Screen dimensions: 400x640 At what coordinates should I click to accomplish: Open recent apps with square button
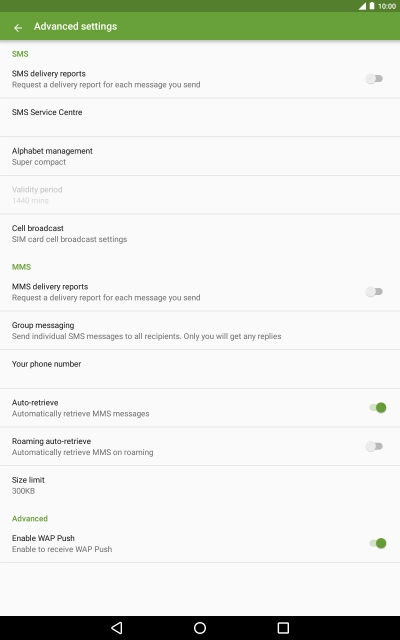click(x=283, y=627)
